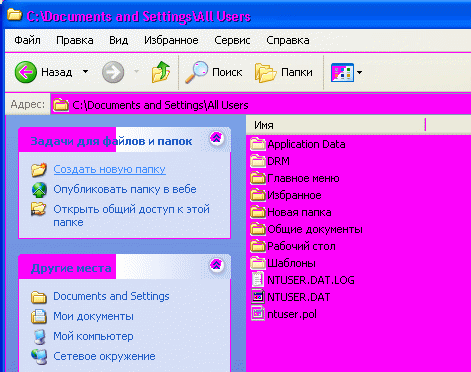Image resolution: width=471 pixels, height=372 pixels.
Task: Open the Мой компьютер link
Action: pos(93,336)
